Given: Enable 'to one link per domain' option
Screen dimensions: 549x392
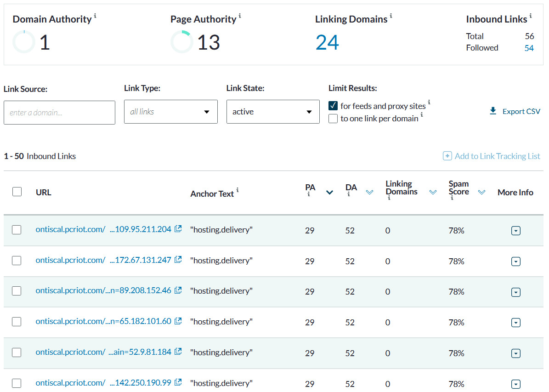Looking at the screenshot, I should tap(333, 119).
